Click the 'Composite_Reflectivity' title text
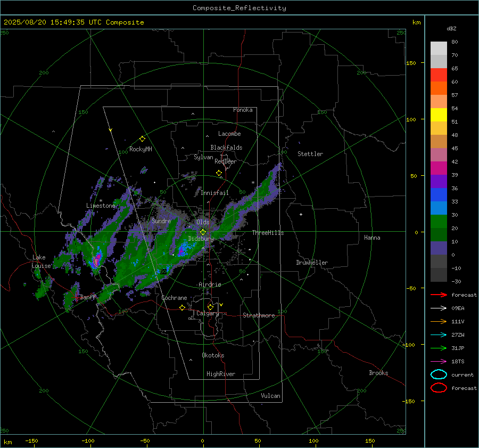 [240, 8]
